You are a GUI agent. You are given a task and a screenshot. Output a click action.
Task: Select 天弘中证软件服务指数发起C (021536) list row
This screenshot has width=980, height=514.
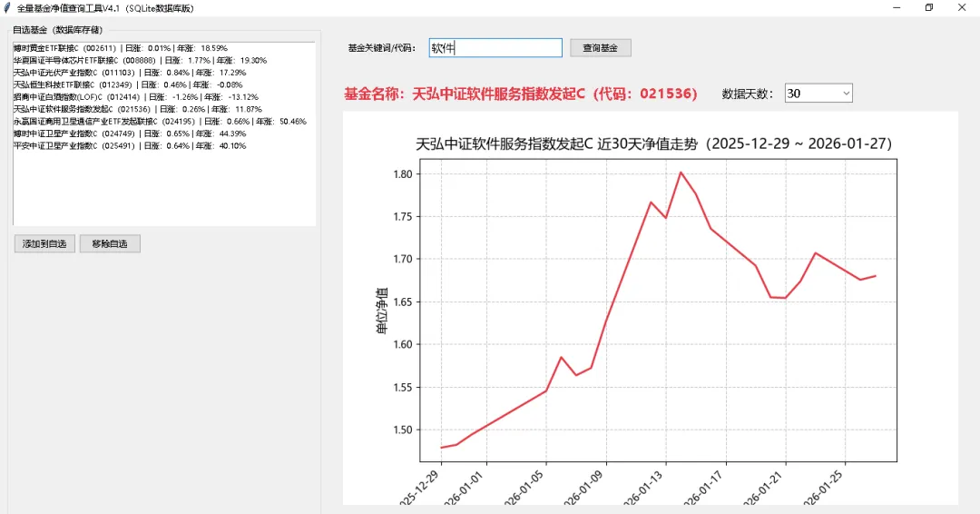pos(163,109)
